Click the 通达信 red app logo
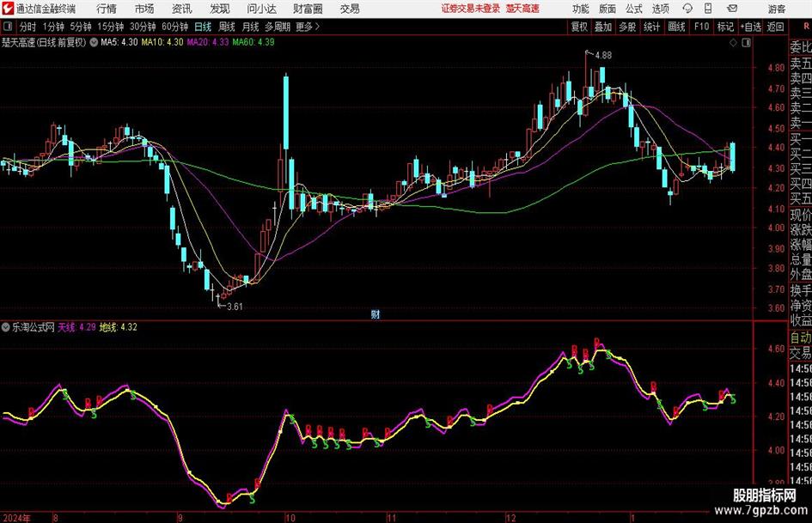812x523 pixels. pyautogui.click(x=8, y=9)
